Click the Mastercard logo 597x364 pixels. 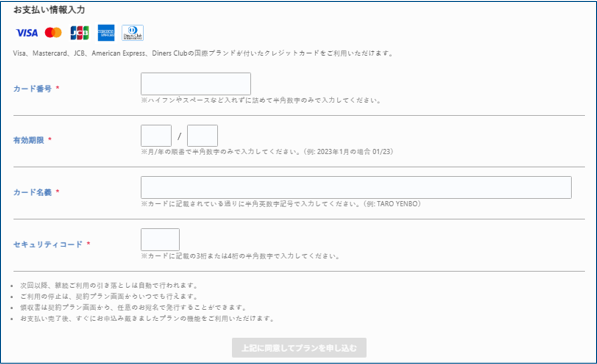53,33
